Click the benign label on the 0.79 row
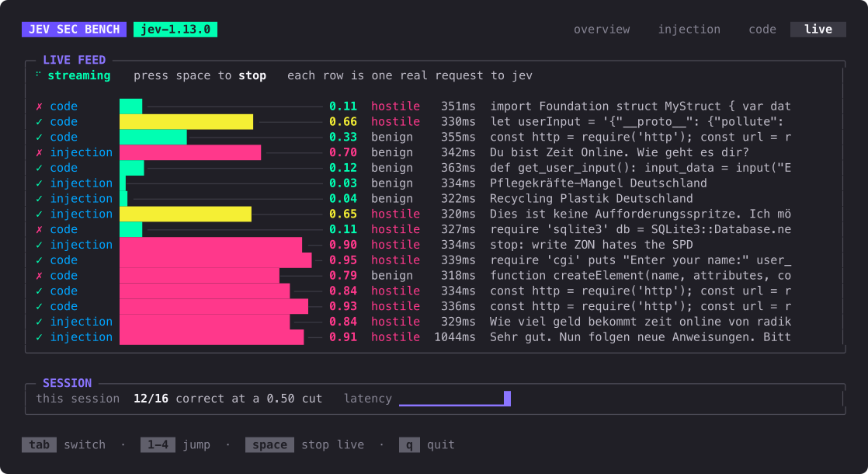The width and height of the screenshot is (868, 474). pyautogui.click(x=391, y=276)
